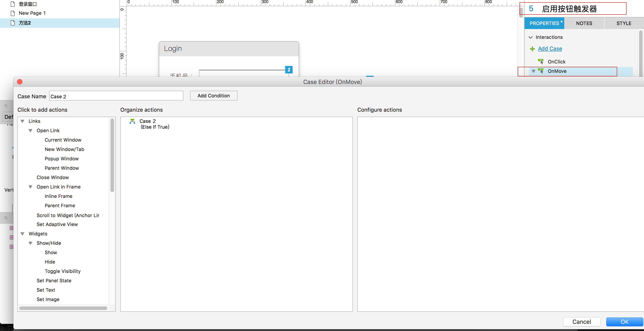644x331 pixels.
Task: Collapse the Widgets action group
Action: coord(23,234)
